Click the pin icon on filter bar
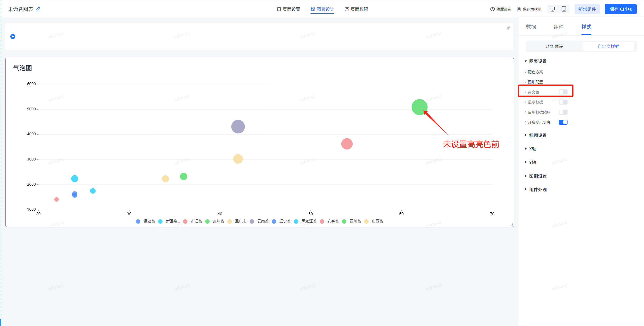Image resolution: width=644 pixels, height=326 pixels. tap(508, 28)
